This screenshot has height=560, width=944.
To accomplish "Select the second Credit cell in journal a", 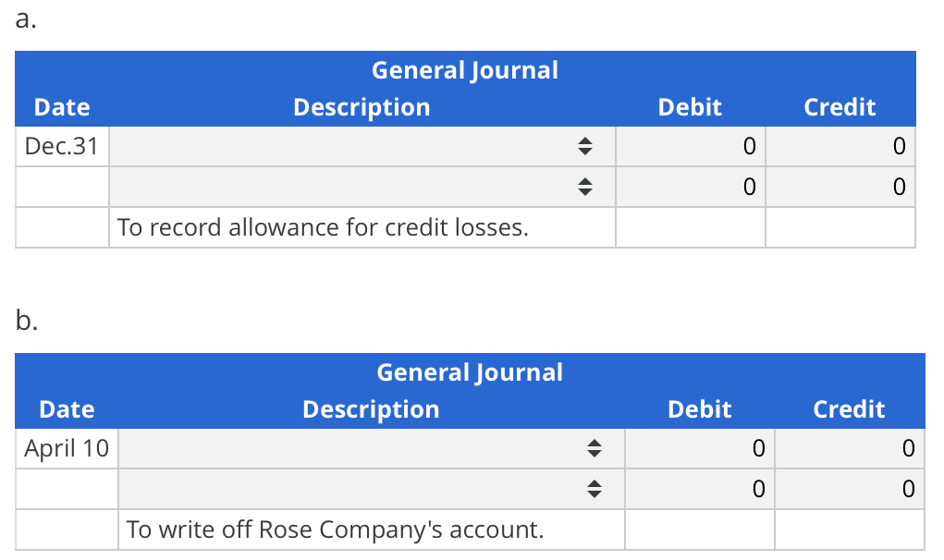I will click(x=840, y=186).
